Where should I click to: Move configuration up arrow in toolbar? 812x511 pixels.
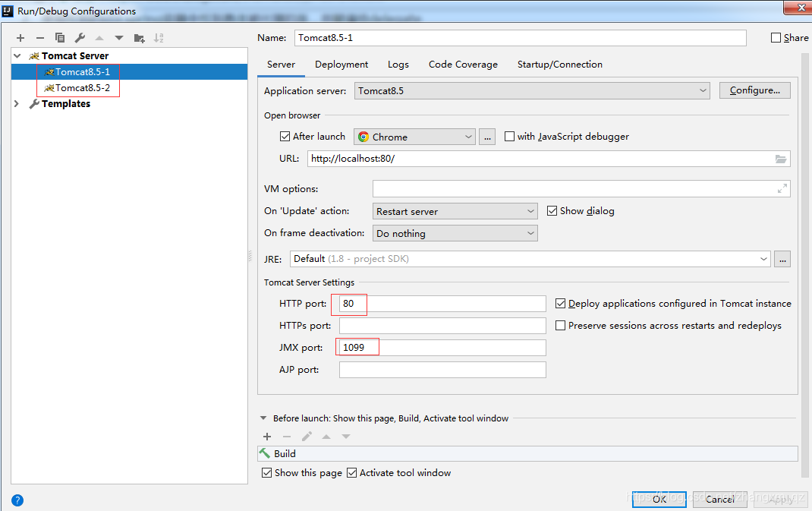click(x=99, y=38)
